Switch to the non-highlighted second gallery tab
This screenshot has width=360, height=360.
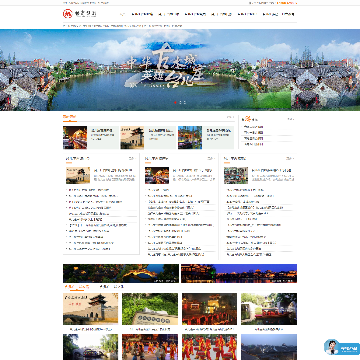click(x=112, y=287)
